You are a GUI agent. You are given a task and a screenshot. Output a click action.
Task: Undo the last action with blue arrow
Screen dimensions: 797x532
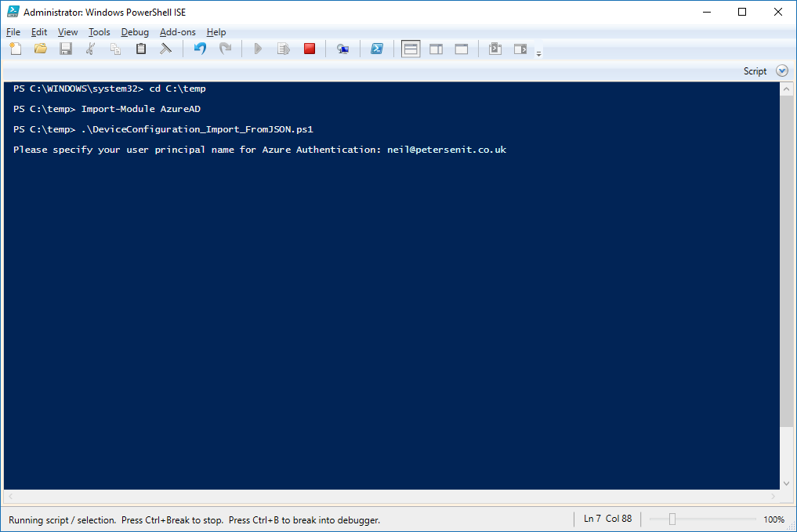pyautogui.click(x=200, y=49)
